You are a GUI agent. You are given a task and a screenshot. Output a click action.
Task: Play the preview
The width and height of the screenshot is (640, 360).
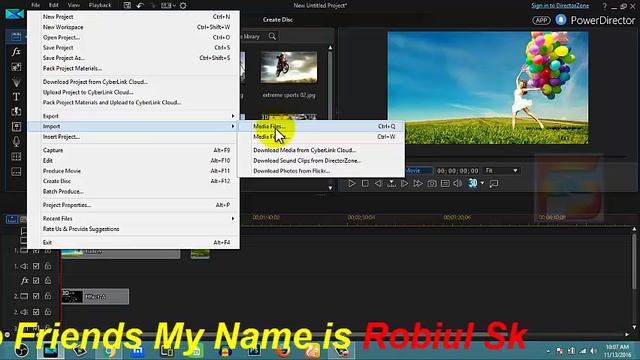351,184
